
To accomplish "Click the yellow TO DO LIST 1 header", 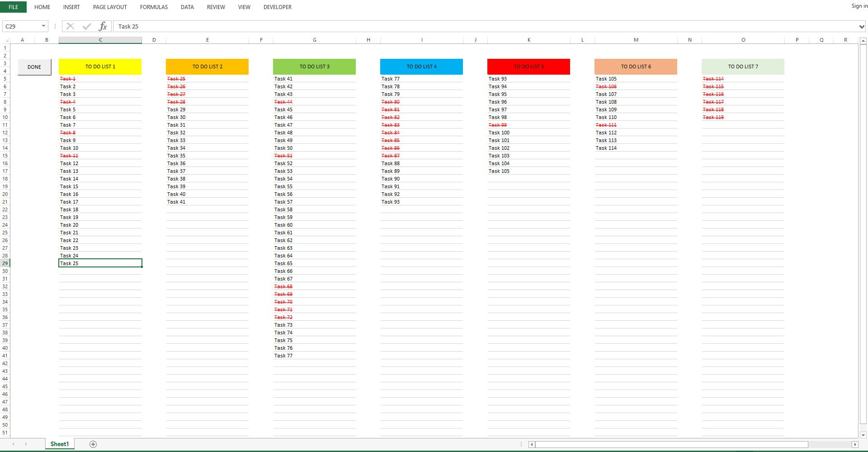I will (x=100, y=67).
